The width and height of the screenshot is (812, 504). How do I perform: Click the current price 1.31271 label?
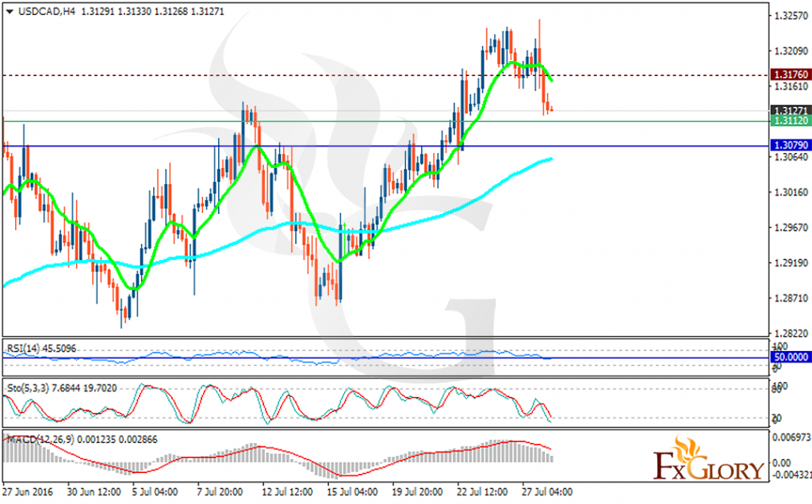(791, 111)
